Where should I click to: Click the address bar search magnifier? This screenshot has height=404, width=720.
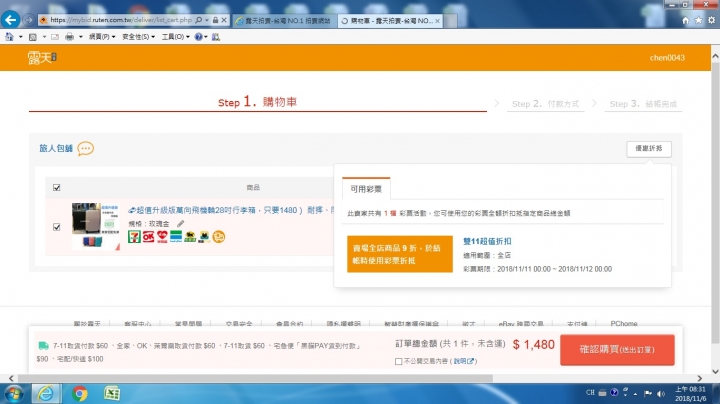tap(198, 20)
